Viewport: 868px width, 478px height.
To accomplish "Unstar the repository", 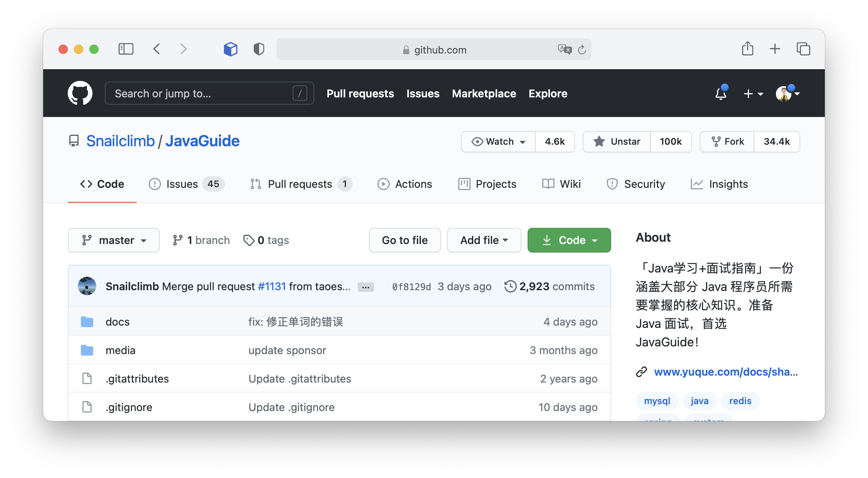I will click(x=617, y=142).
